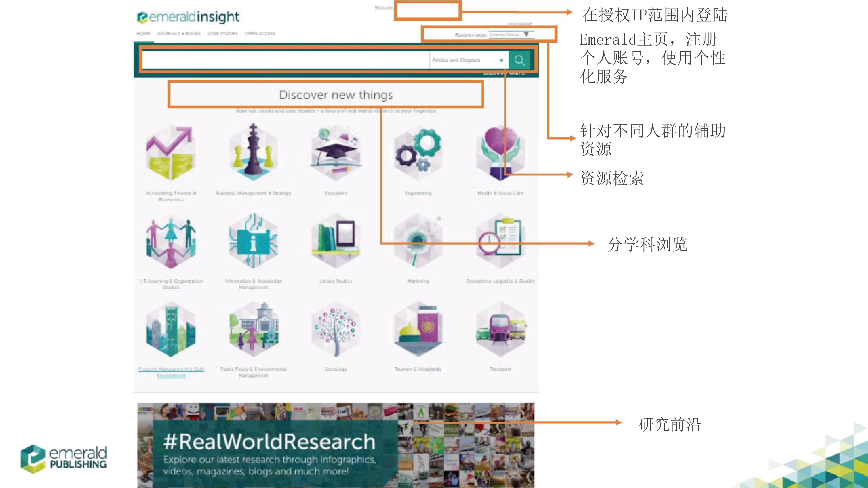Viewport: 868px width, 488px height.
Task: Click the Marketing dandelion icon
Action: coord(418,241)
